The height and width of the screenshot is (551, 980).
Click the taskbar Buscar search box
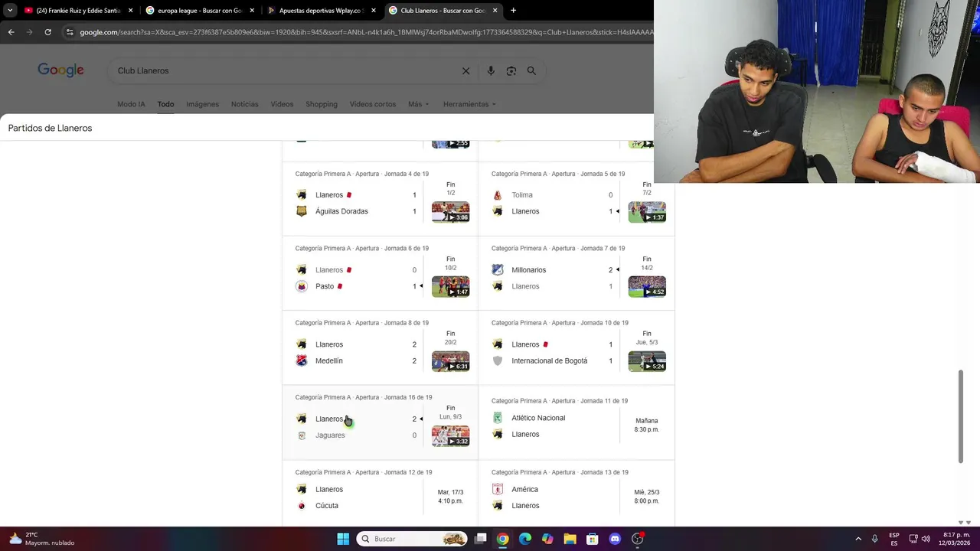(x=412, y=539)
